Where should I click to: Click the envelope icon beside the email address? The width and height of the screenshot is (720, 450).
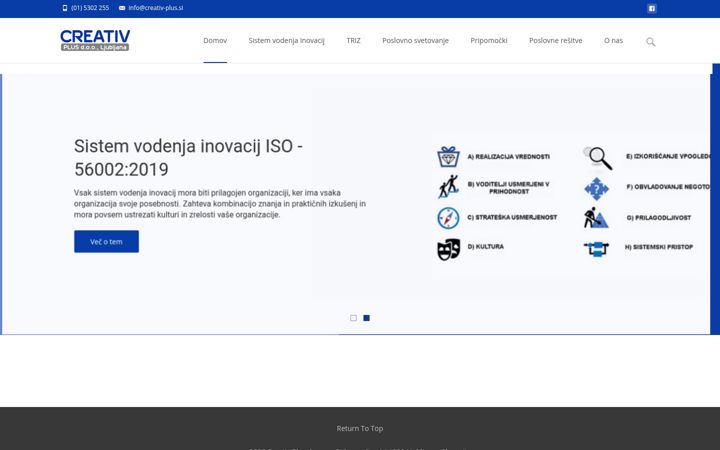click(122, 8)
